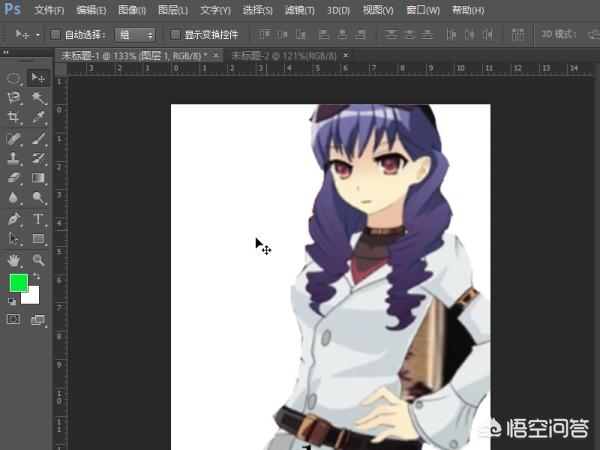Open the 文件(F) menu
Viewport: 600px width, 450px height.
(49, 10)
